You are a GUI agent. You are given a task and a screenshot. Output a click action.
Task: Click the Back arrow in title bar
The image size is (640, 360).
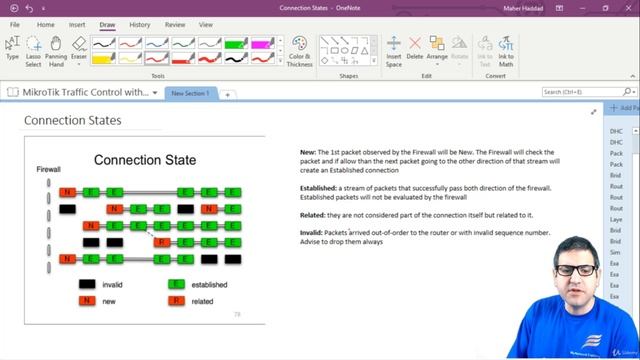tap(14, 8)
